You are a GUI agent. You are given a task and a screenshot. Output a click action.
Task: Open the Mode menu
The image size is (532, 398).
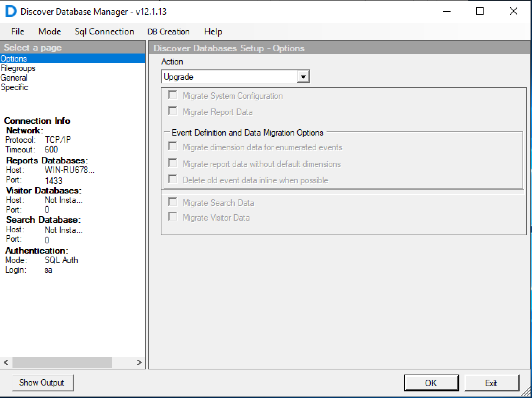50,32
